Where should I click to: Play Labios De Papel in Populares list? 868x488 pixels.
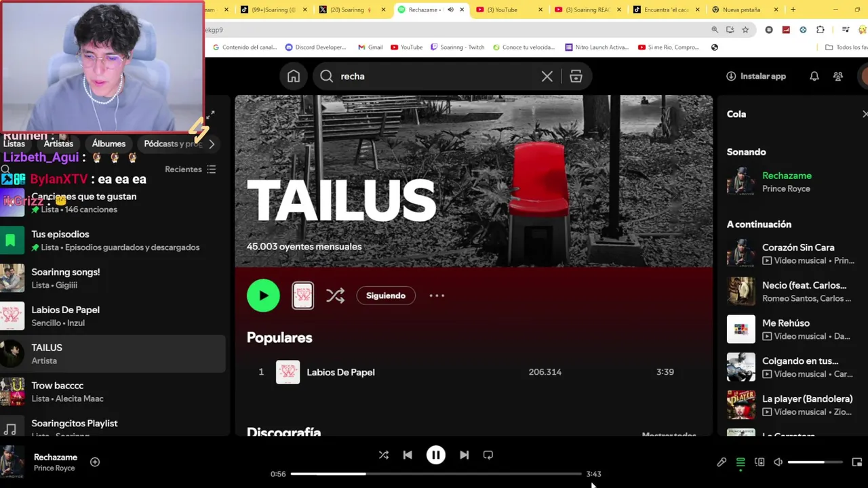pos(474,372)
